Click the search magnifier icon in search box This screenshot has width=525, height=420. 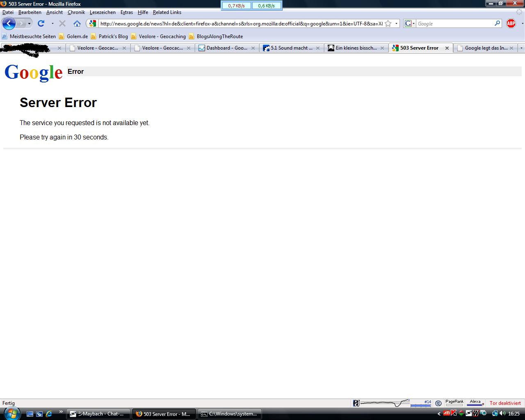tap(498, 23)
